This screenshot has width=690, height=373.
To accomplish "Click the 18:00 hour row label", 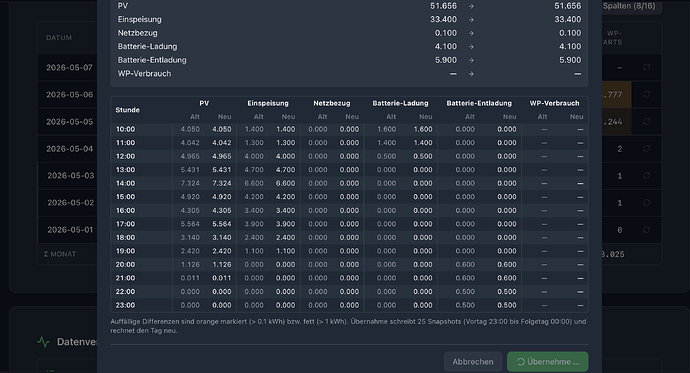I will [x=125, y=238].
